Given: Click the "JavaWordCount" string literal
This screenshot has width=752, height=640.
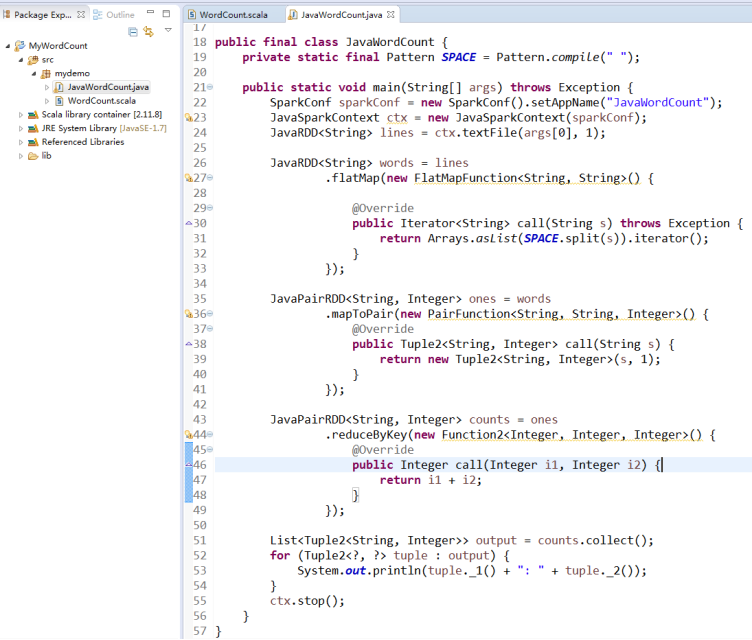Looking at the screenshot, I should click(x=658, y=103).
